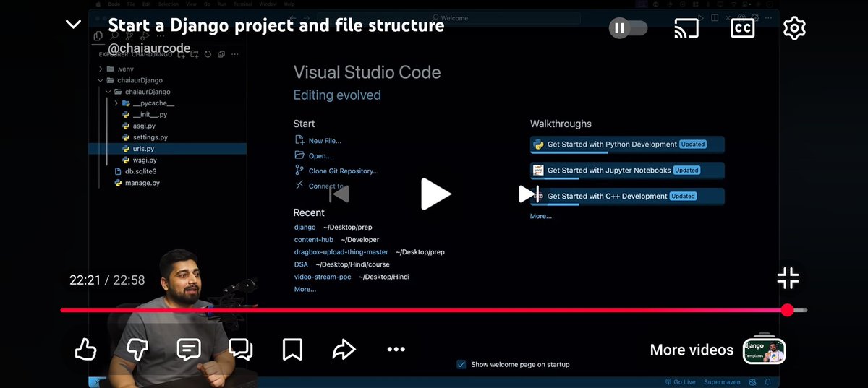Screen dimensions: 868x388
Task: Click the 22:21 / 22:58 time display
Action: pos(107,280)
